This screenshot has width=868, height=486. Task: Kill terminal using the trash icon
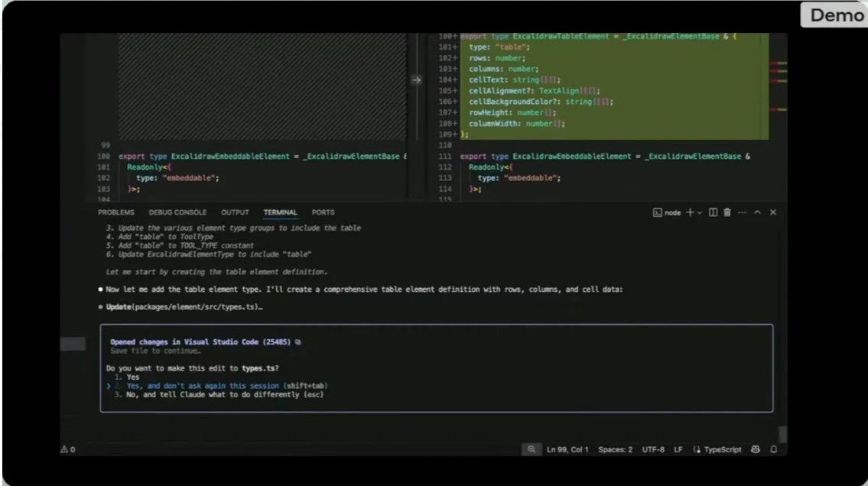(x=727, y=212)
